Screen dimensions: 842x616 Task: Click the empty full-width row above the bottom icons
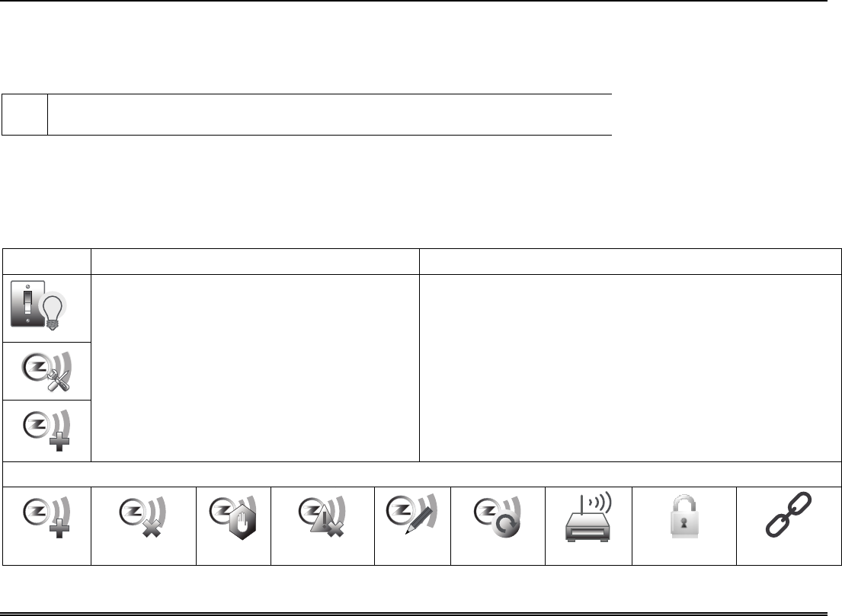pos(422,474)
